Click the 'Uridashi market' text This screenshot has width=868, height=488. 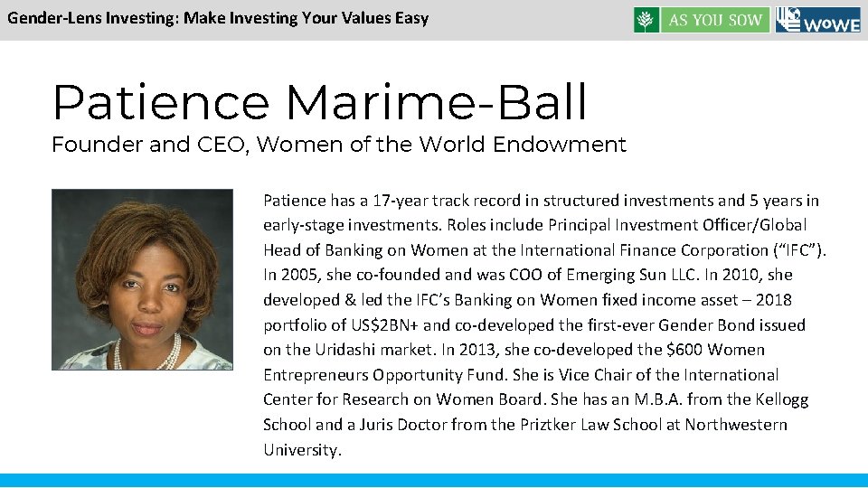point(374,350)
